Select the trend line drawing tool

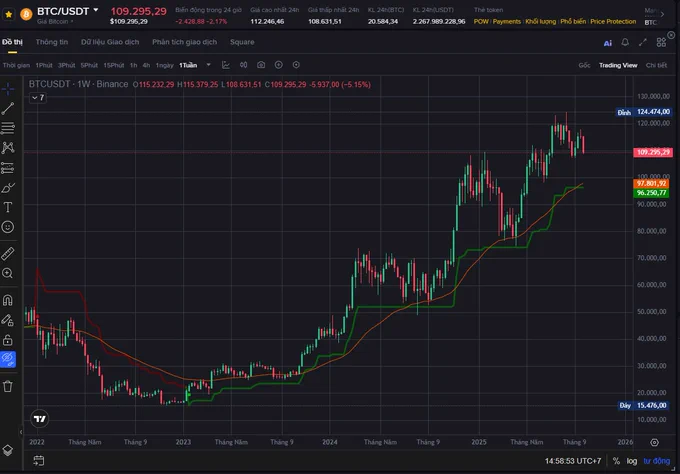[8, 108]
